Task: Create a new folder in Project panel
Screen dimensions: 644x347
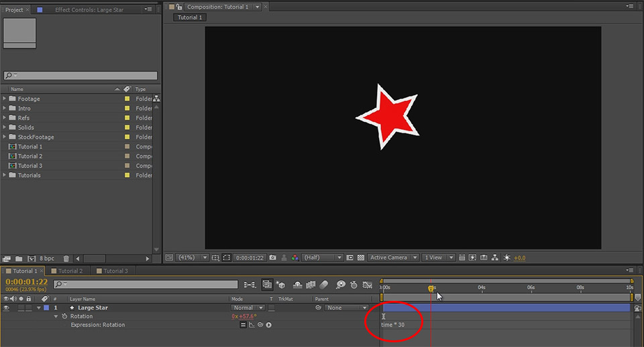Action: click(x=19, y=258)
